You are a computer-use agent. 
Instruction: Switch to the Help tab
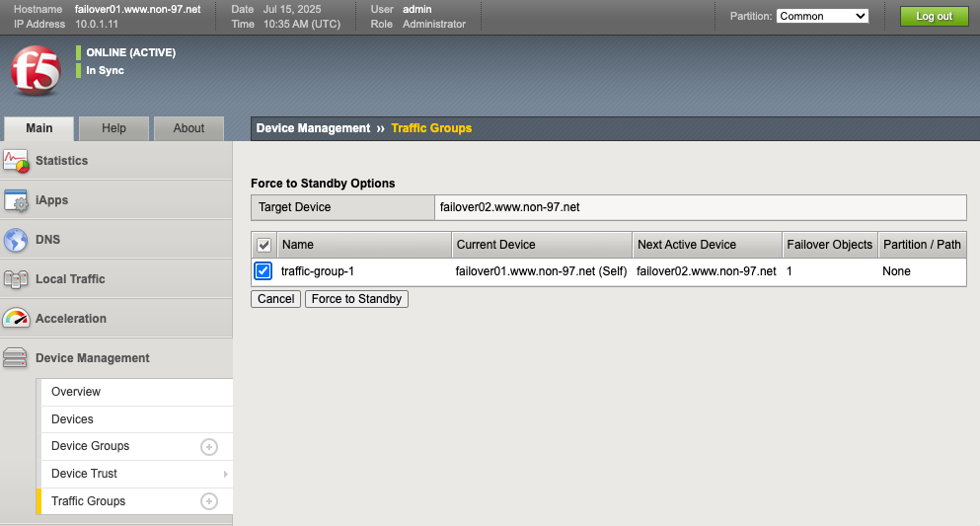pos(113,128)
